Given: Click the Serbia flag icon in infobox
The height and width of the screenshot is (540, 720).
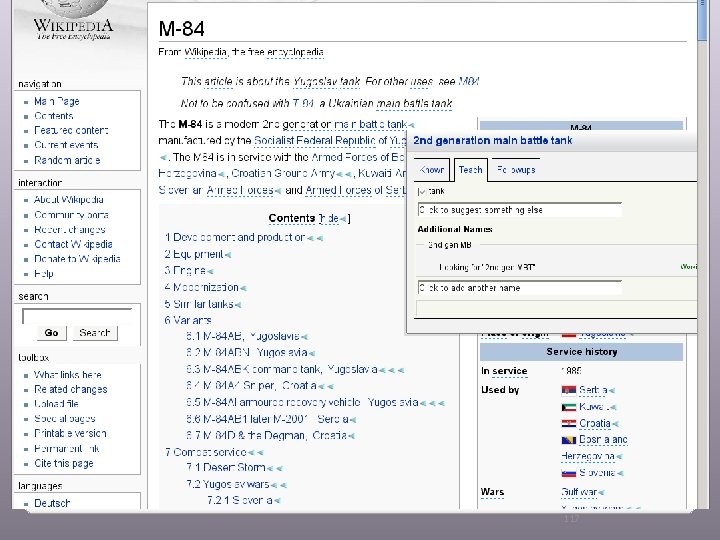Looking at the screenshot, I should point(568,391).
